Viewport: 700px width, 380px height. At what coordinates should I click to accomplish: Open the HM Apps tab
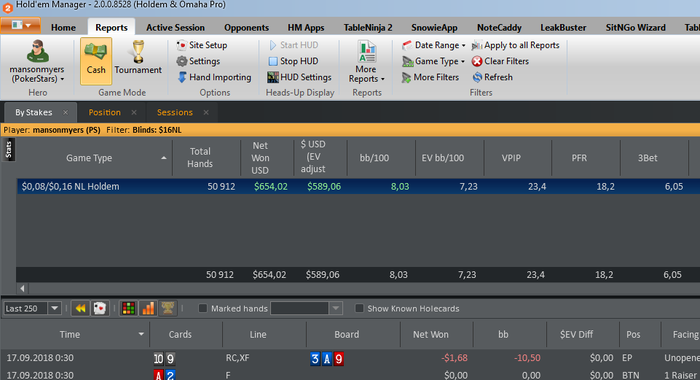coord(306,28)
